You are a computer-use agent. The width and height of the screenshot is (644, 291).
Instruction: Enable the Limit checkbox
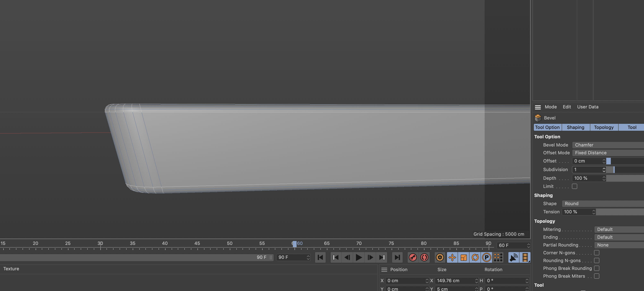(x=575, y=186)
